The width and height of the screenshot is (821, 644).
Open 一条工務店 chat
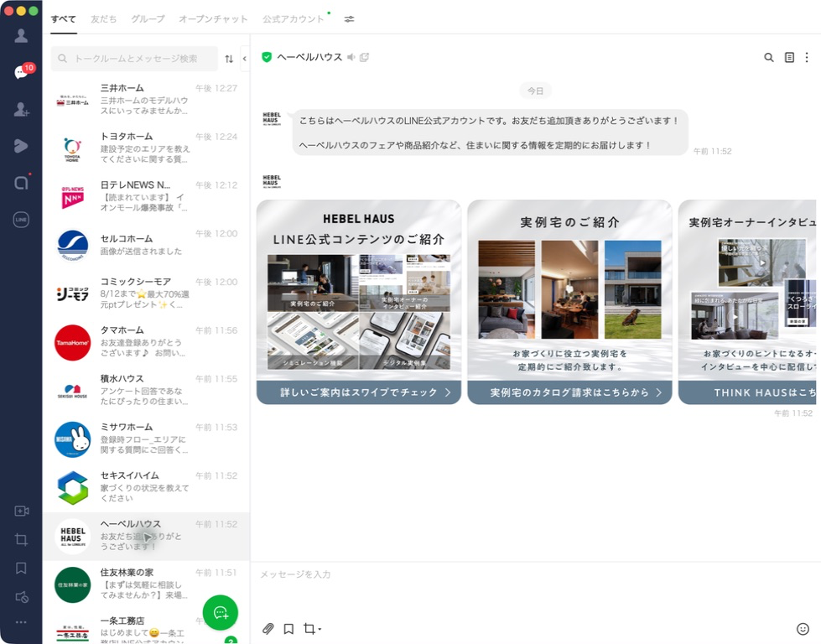point(146,627)
